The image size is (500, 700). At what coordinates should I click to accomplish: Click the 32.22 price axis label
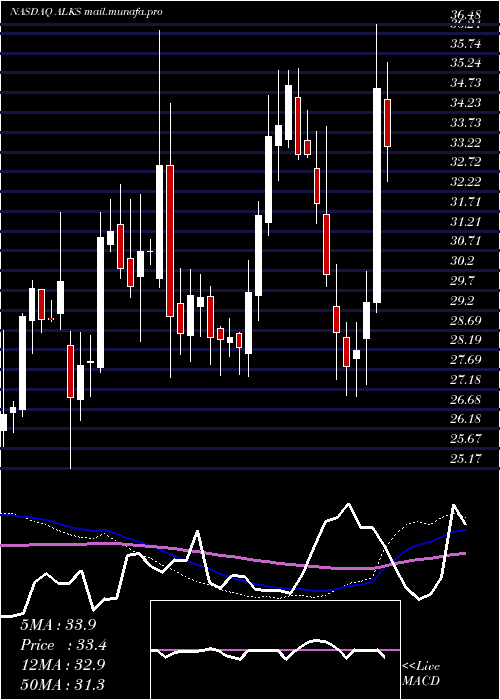[466, 182]
